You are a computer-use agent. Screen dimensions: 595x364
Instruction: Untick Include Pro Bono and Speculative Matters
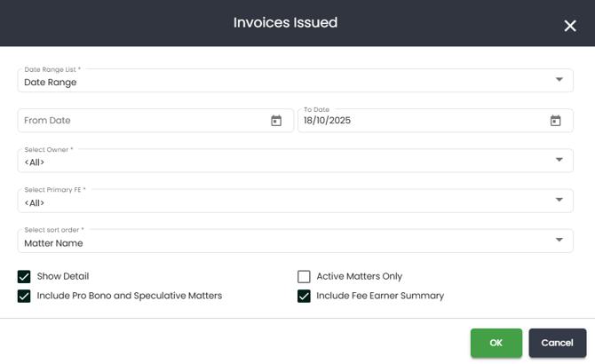click(x=24, y=296)
